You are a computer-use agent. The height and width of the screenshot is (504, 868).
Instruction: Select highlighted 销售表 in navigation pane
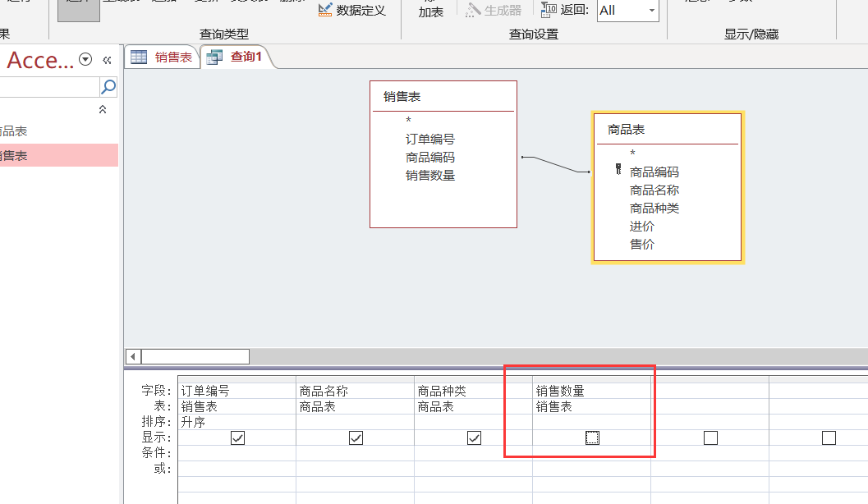[58, 155]
